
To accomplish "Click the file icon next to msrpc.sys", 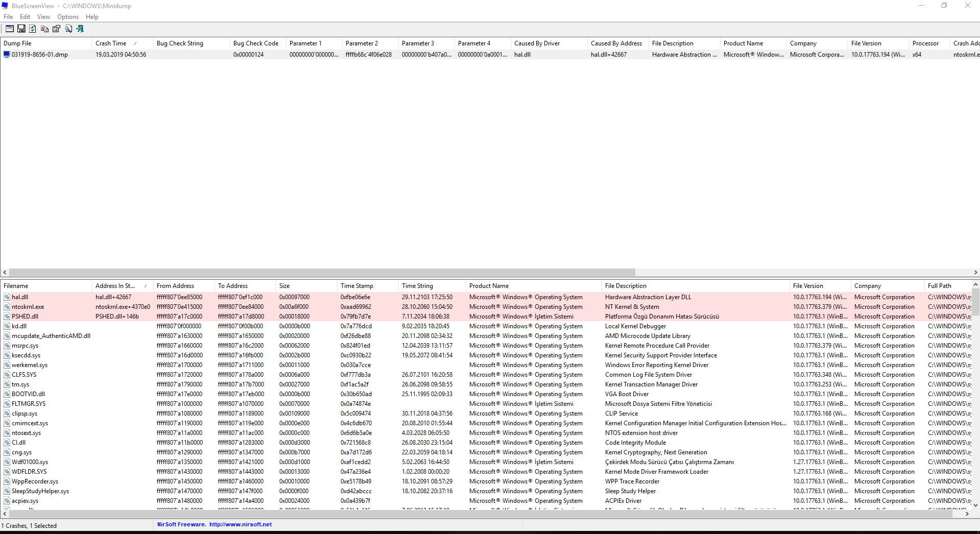I will 7,346.
